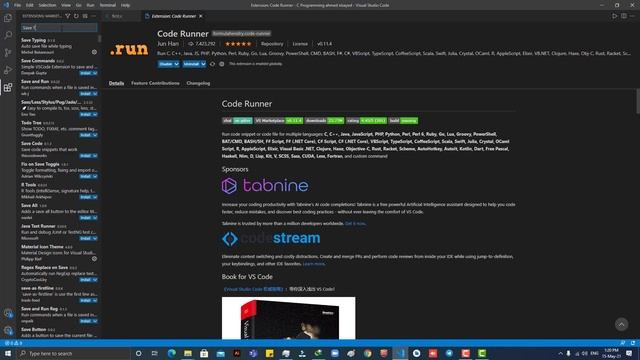
Task: Open the Terminal menu
Action: tap(108, 5)
